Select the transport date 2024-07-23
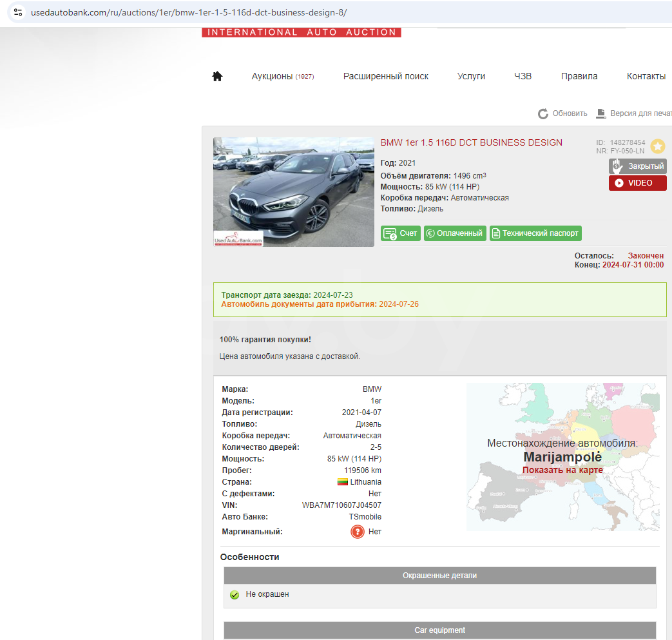The height and width of the screenshot is (640, 672). [333, 295]
